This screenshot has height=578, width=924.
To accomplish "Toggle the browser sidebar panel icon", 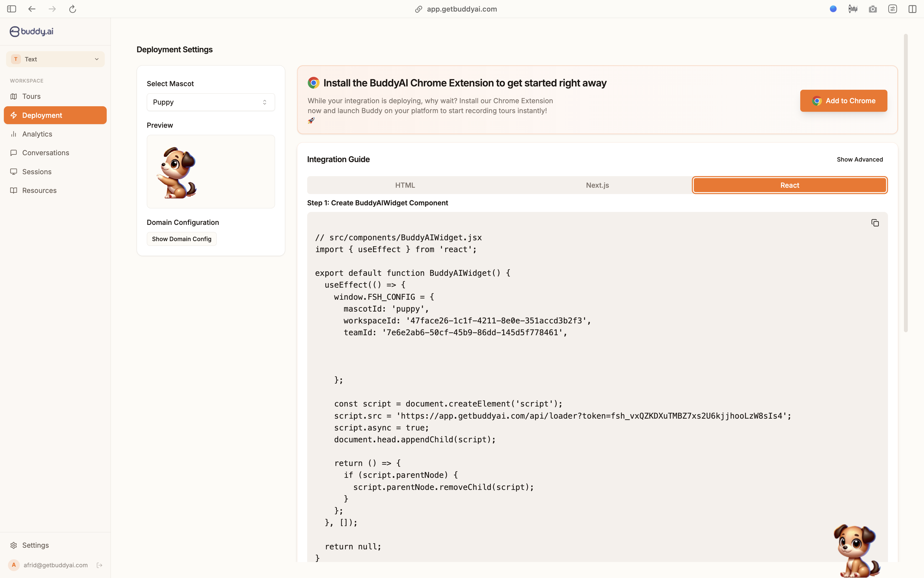I will 12,9.
